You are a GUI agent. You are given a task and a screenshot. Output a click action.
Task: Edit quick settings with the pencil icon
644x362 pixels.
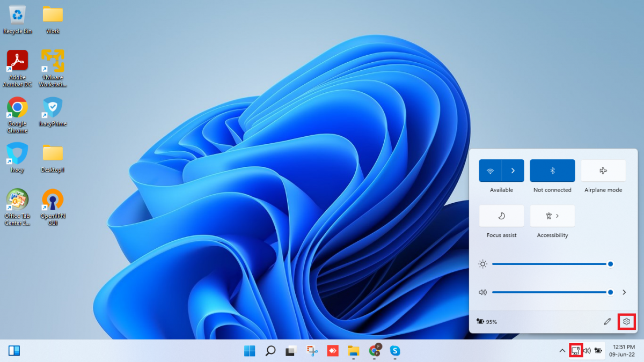click(x=608, y=321)
